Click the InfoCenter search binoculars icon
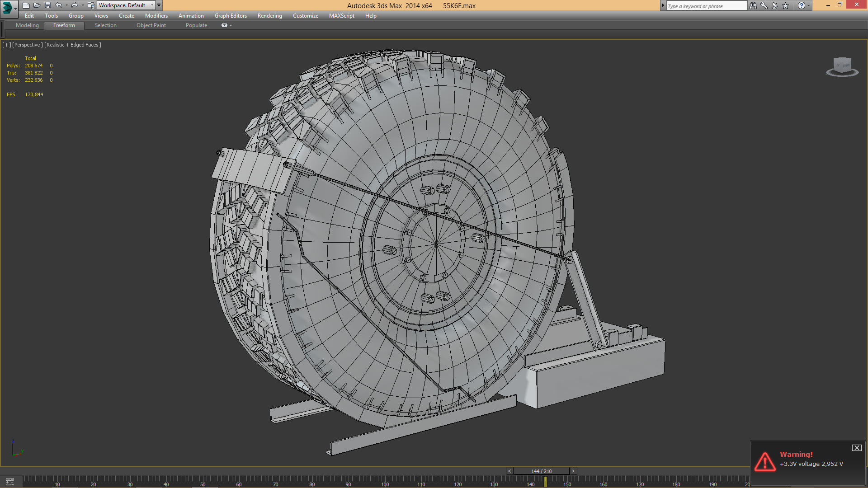The image size is (868, 488). click(x=753, y=6)
